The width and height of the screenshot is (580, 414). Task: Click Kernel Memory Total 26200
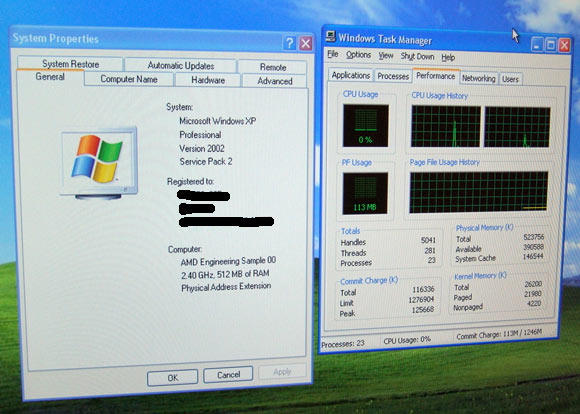coord(533,284)
